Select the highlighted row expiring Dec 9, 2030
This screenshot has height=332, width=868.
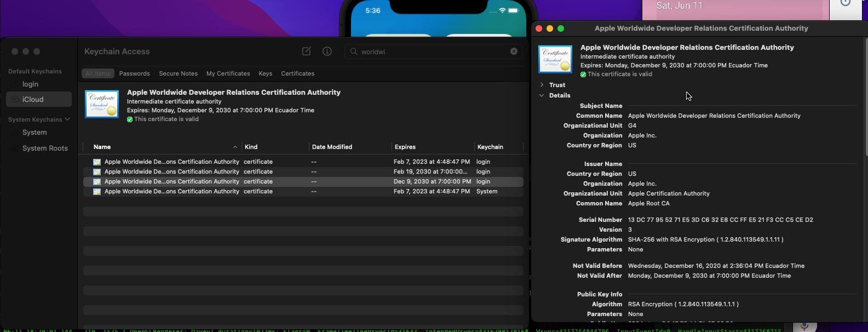click(303, 182)
